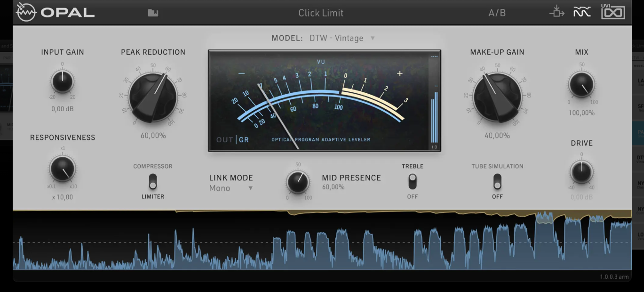Click the Link Mode dropdown arrow
644x292 pixels.
pyautogui.click(x=251, y=188)
